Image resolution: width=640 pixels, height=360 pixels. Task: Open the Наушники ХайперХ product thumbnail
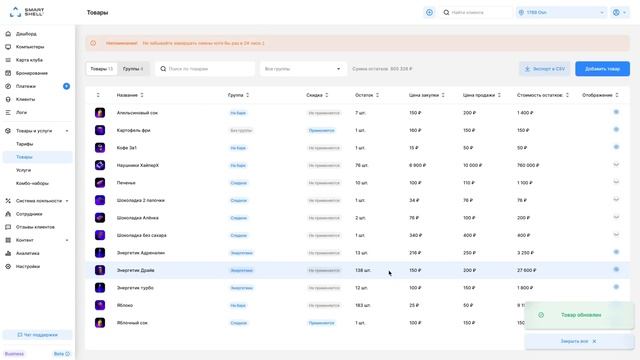click(100, 165)
